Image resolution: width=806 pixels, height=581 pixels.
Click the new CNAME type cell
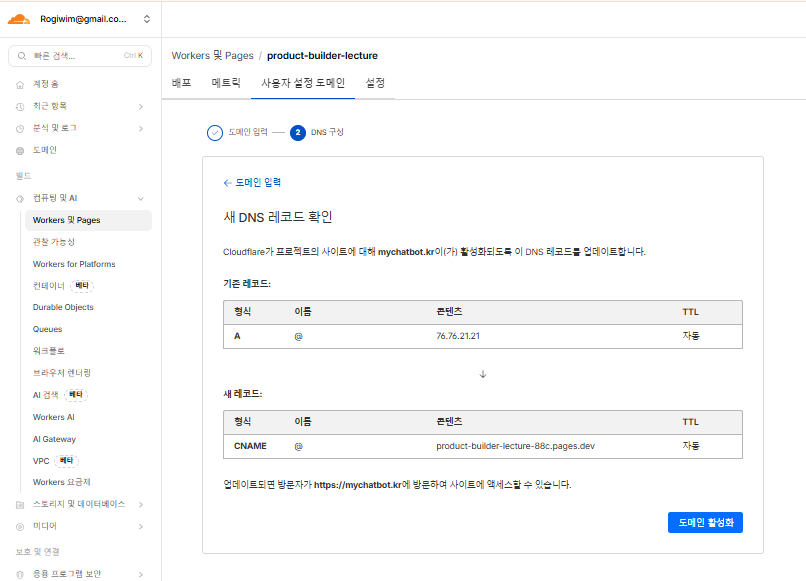pyautogui.click(x=250, y=446)
